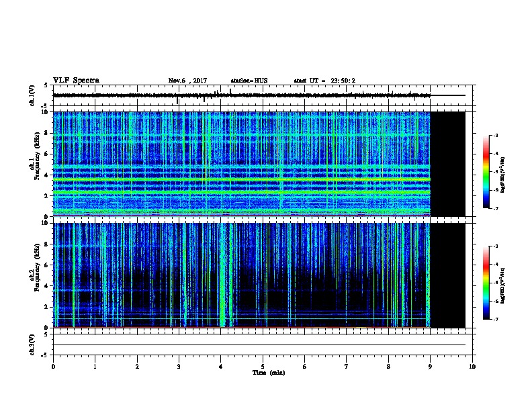Click the "-3" label on ch.1 colorbar
The image size is (532, 411).
click(495, 135)
